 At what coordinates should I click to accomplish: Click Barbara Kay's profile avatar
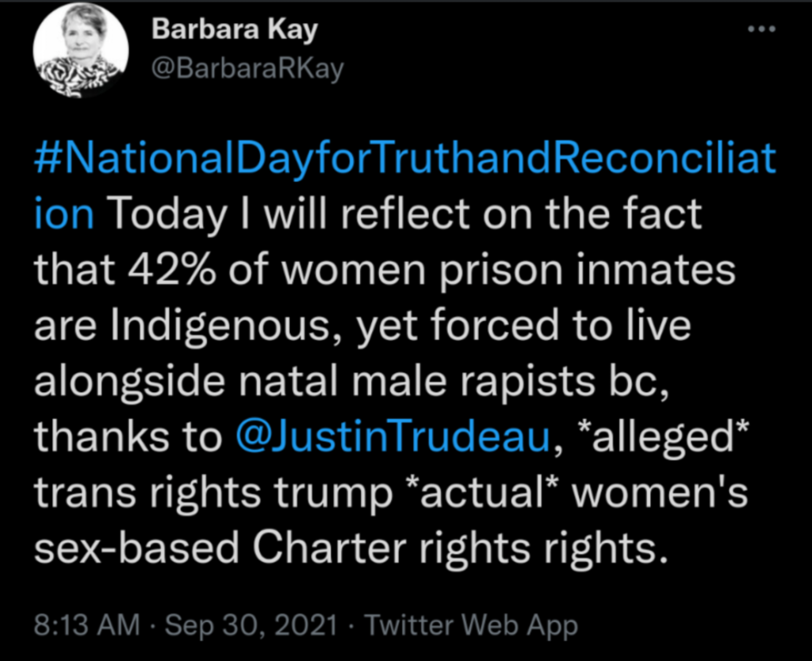point(81,51)
